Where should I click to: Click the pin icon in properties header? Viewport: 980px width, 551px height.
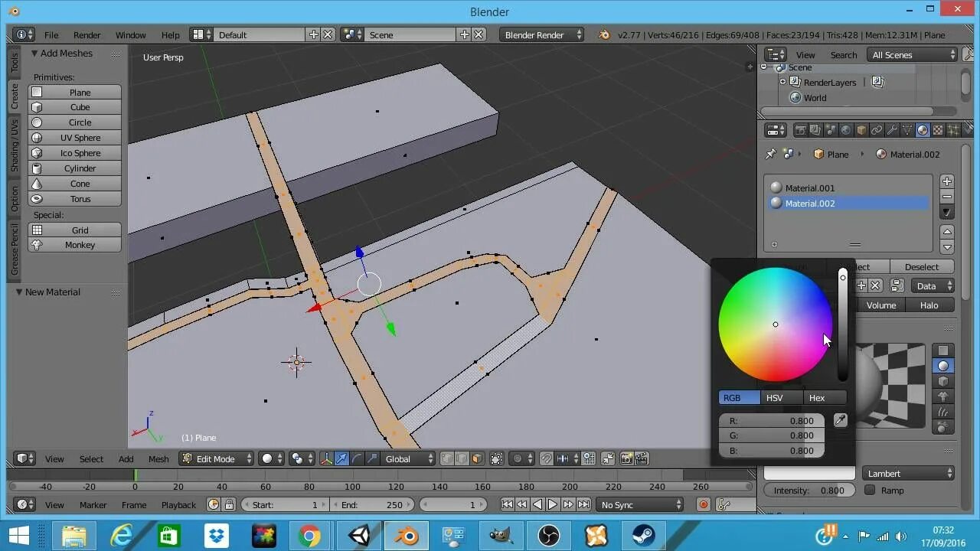771,154
